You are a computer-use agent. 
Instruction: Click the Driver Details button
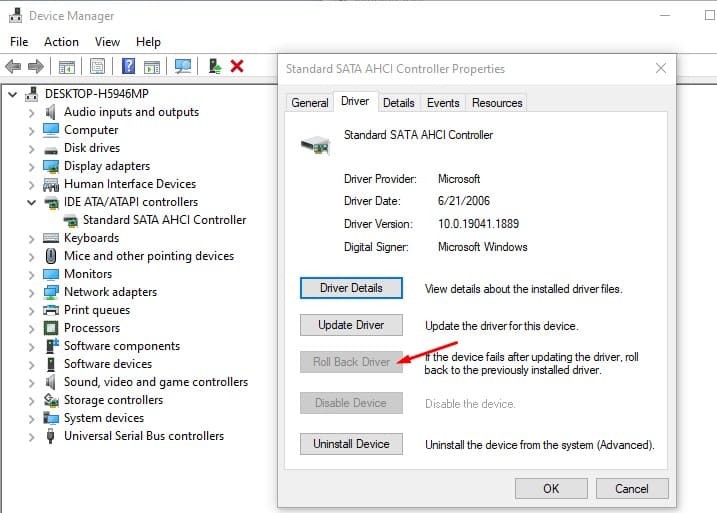[351, 288]
